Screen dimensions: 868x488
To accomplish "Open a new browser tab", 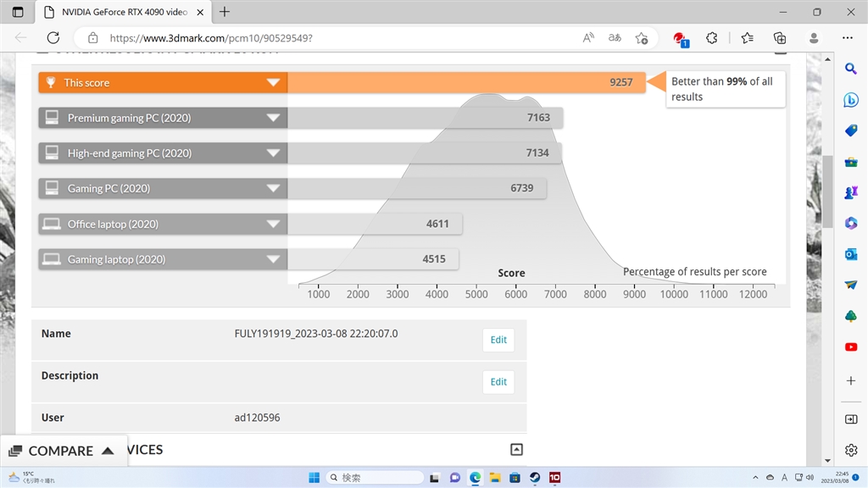I will click(224, 12).
